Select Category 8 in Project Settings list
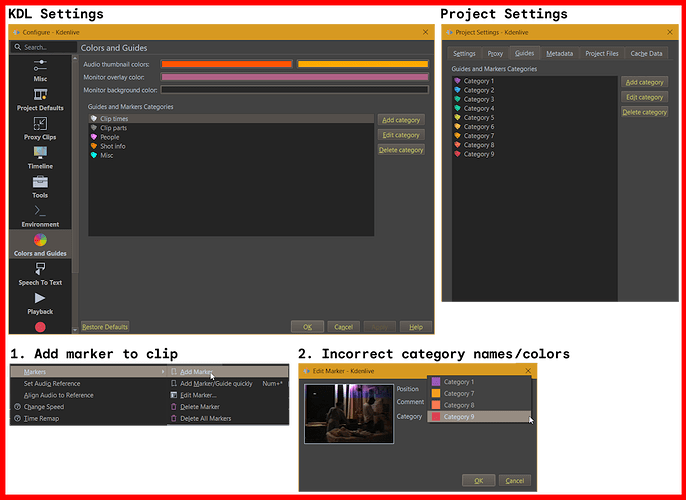Viewport: 686px width, 500px height. [535, 145]
